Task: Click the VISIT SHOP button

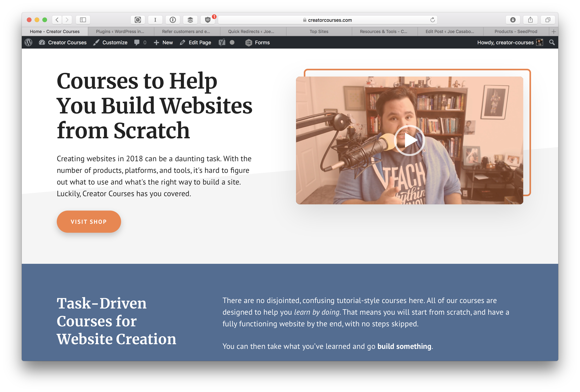Action: 89,221
